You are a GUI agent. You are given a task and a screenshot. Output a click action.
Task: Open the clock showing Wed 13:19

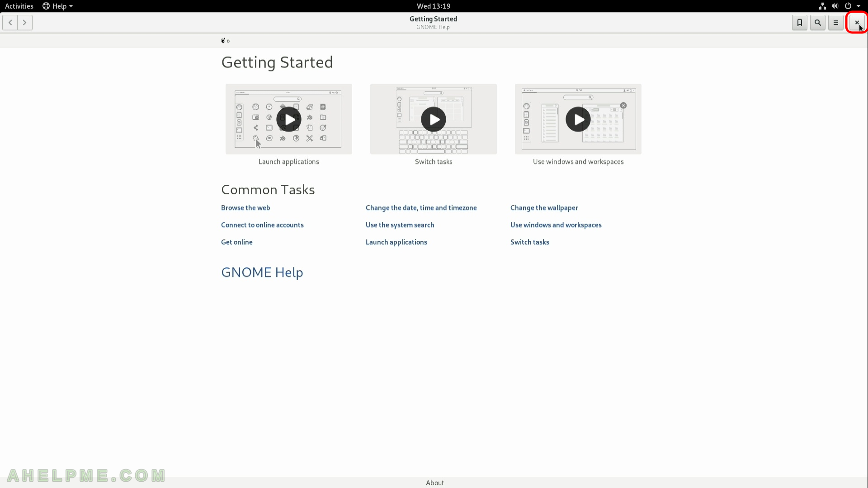click(434, 6)
